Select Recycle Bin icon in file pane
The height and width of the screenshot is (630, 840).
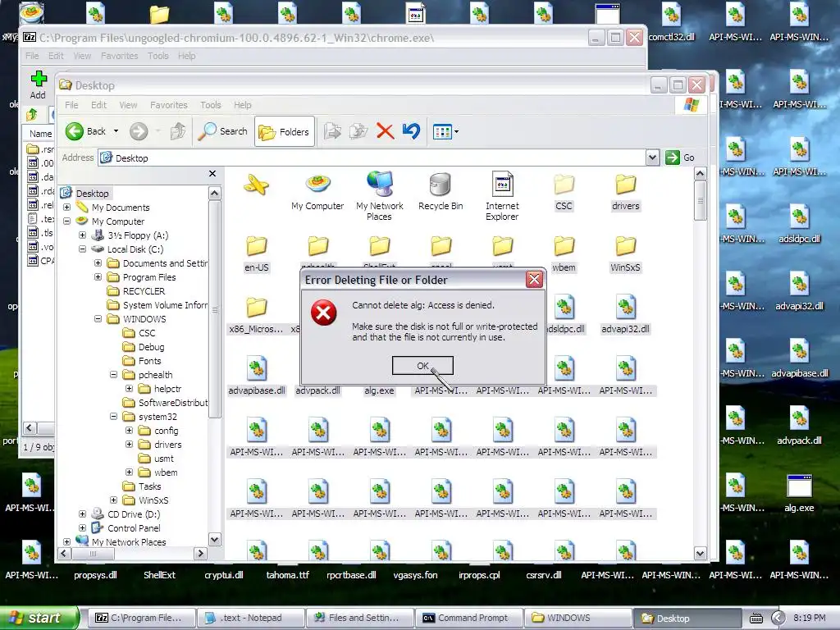coord(441,192)
